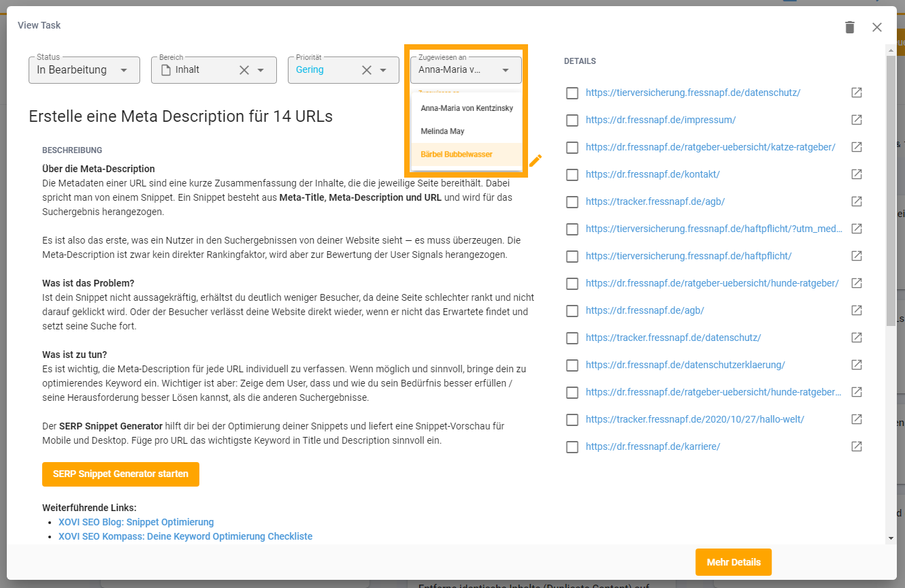Viewport: 905px width, 588px height.
Task: Check katze-ratgeber URL checkbox
Action: 572,148
